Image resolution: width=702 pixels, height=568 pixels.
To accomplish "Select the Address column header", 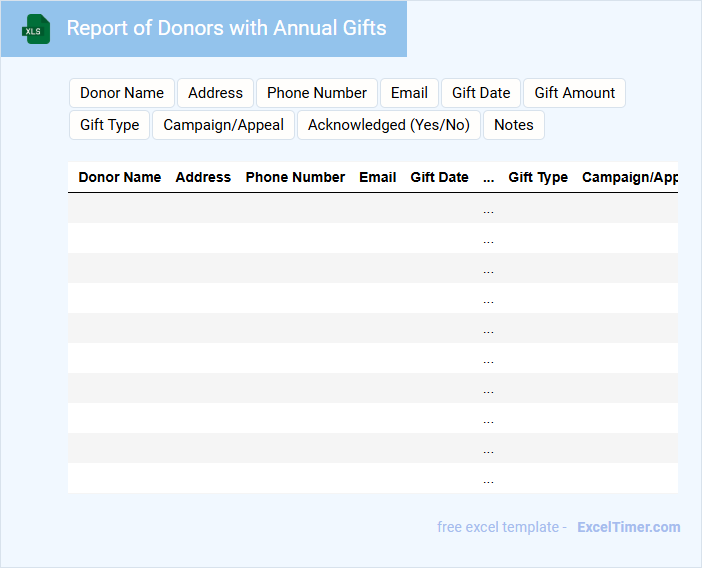I will point(203,177).
